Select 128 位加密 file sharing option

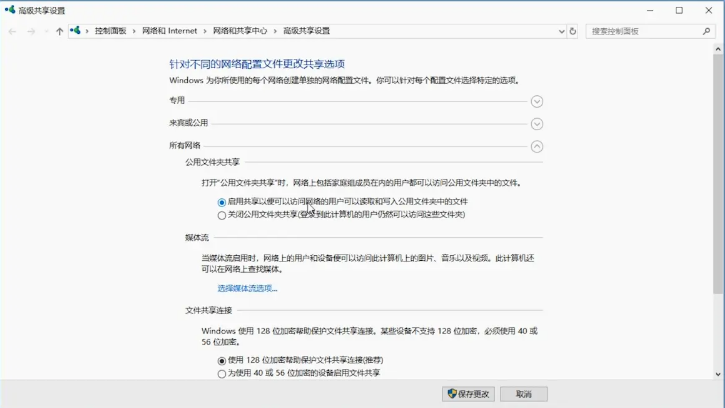(x=222, y=360)
